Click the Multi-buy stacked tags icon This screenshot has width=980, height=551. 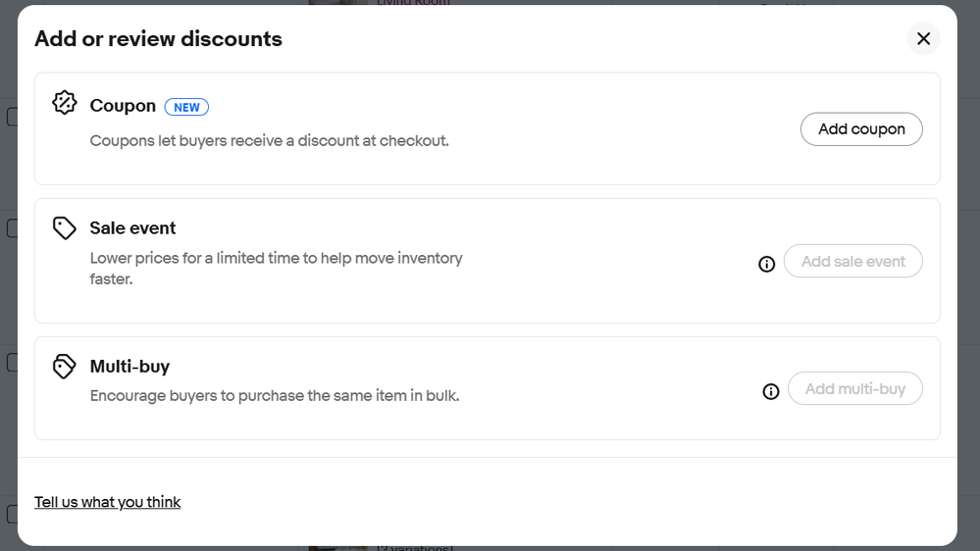pos(65,367)
